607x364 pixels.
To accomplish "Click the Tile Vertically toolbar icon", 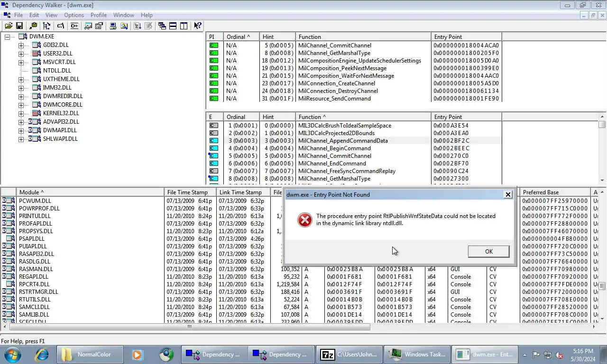I will coord(184,26).
